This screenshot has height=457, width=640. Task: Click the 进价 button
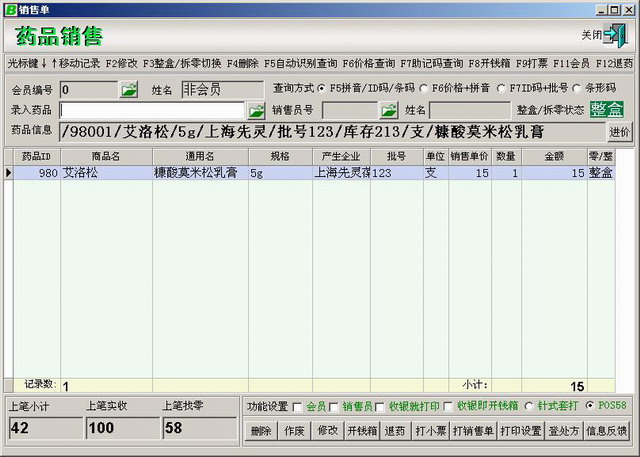click(x=620, y=131)
